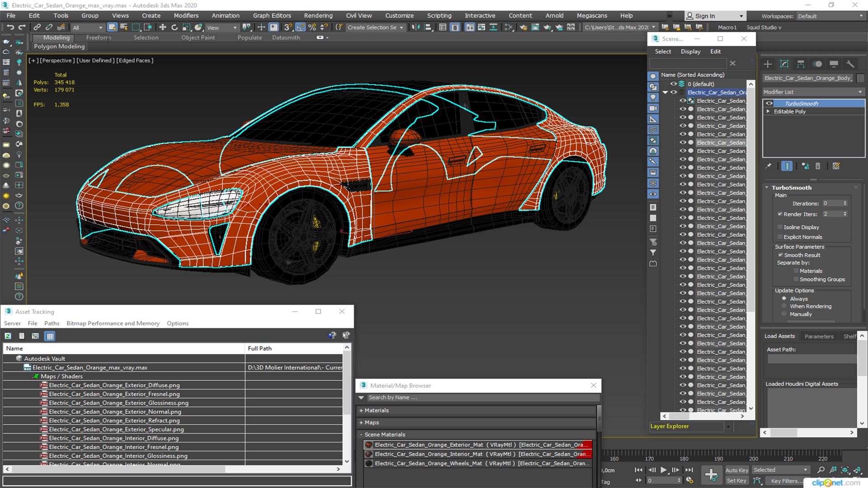The image size is (868, 488).
Task: Choose the Select and Move tool
Action: (163, 27)
